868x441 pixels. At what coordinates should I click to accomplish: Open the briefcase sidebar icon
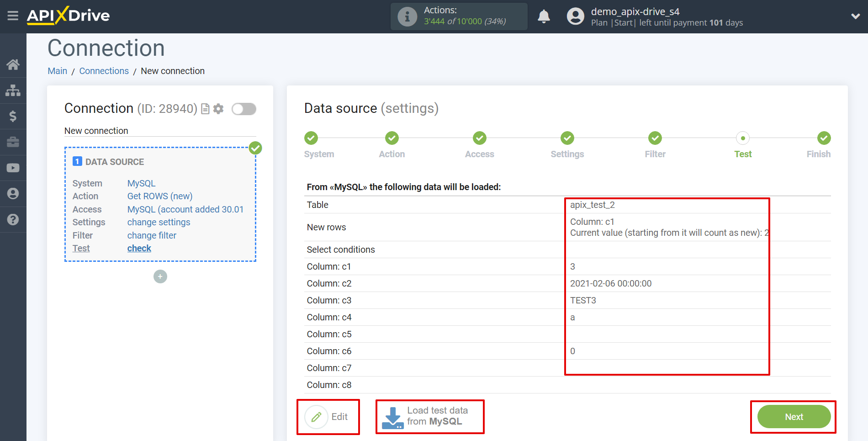[13, 142]
